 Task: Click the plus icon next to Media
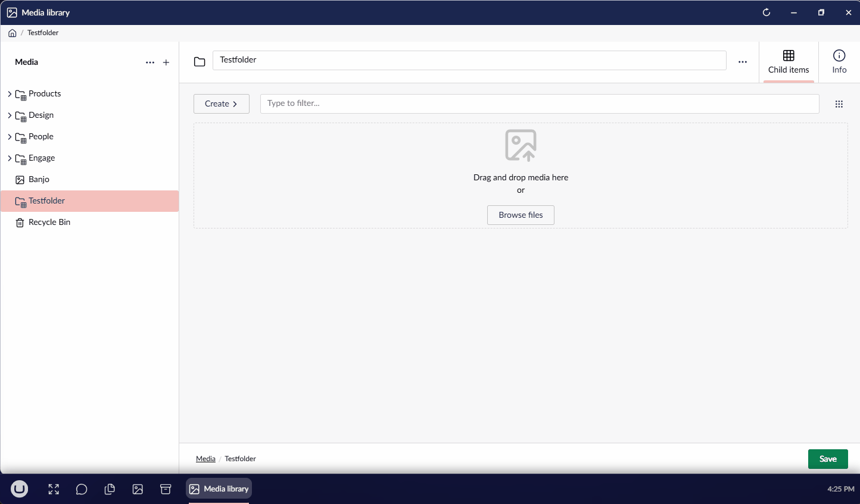pyautogui.click(x=166, y=62)
